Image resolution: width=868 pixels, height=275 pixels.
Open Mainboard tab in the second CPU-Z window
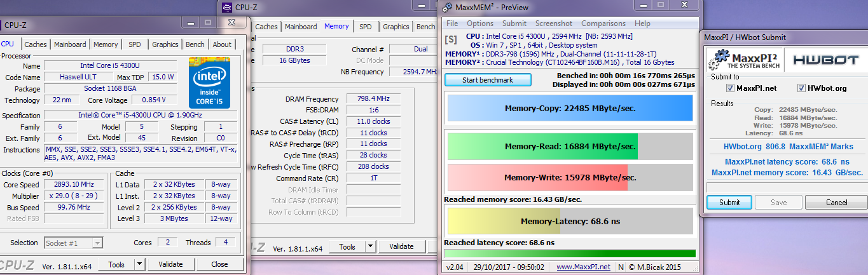coord(301,27)
